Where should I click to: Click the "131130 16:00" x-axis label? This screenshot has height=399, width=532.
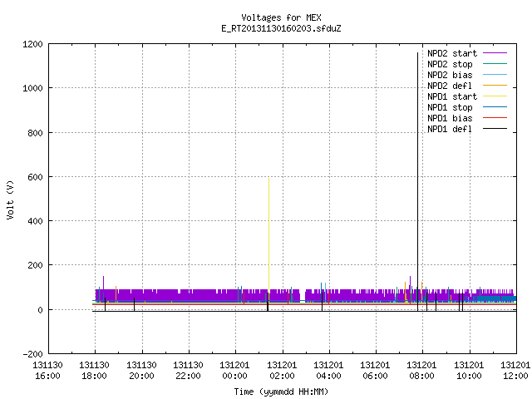pyautogui.click(x=48, y=371)
